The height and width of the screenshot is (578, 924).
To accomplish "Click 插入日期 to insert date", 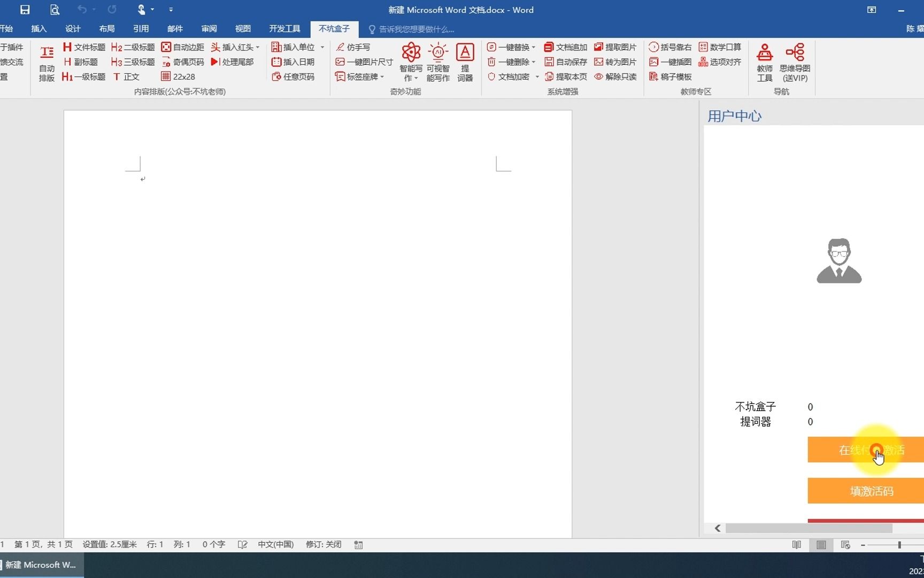I will 293,62.
